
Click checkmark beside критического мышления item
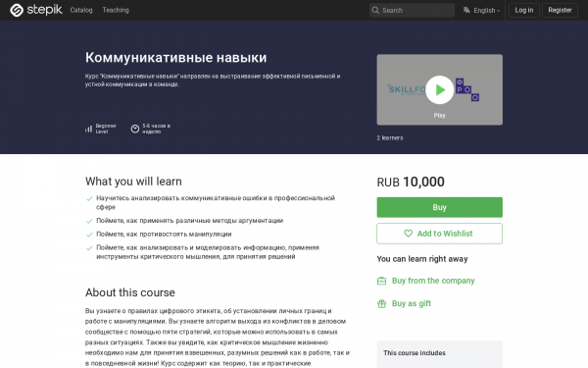click(89, 248)
